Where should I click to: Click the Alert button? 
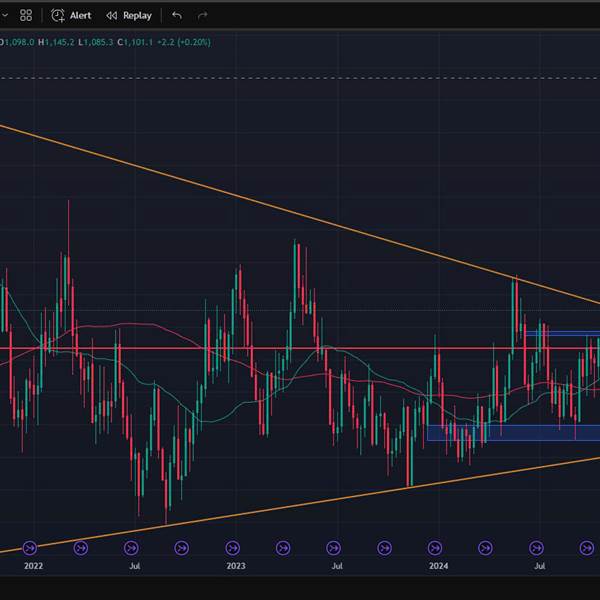click(x=71, y=15)
